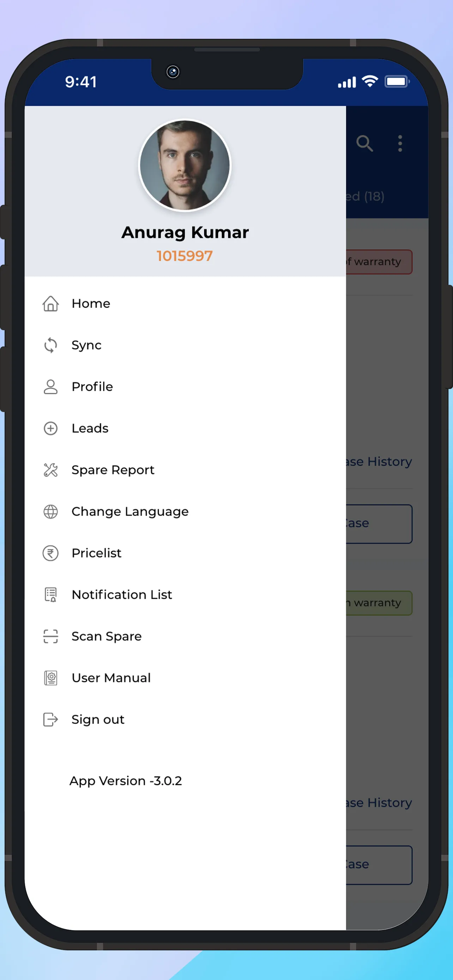
Task: Select Sign out label
Action: pos(98,720)
